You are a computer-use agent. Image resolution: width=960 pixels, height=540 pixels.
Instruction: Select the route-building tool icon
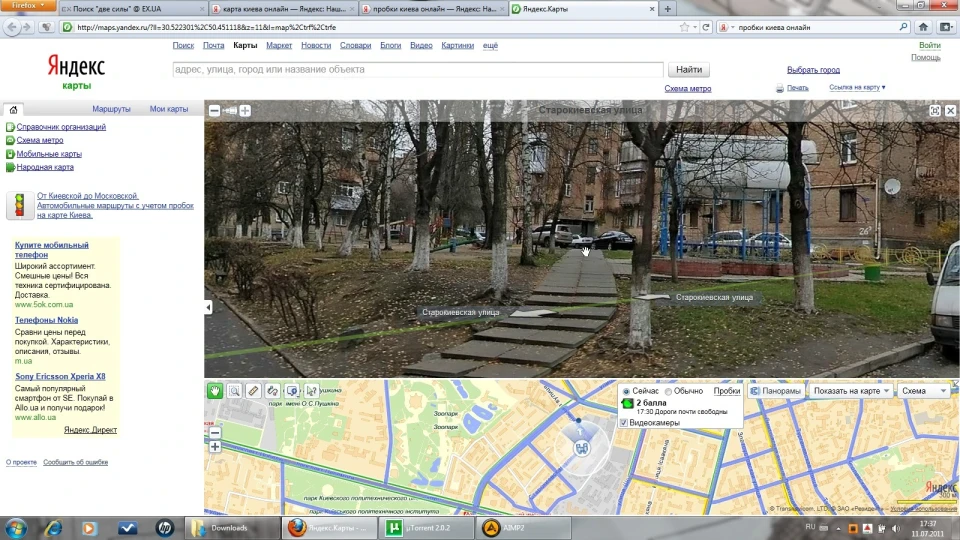point(272,391)
